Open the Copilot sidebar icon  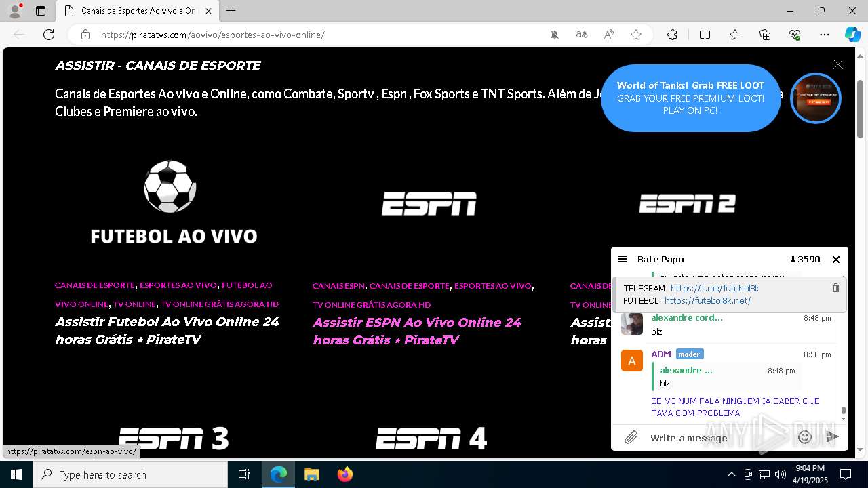tap(852, 35)
